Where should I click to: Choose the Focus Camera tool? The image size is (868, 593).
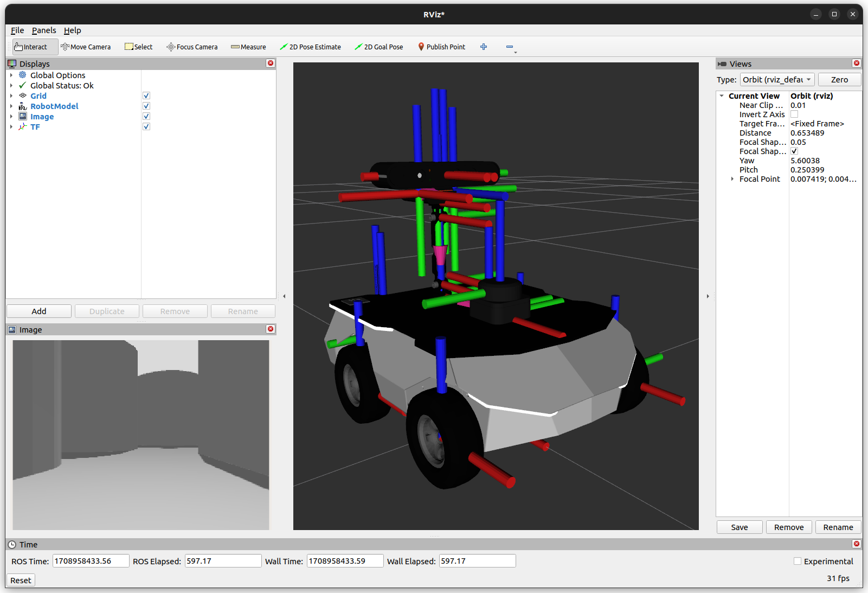coord(192,47)
